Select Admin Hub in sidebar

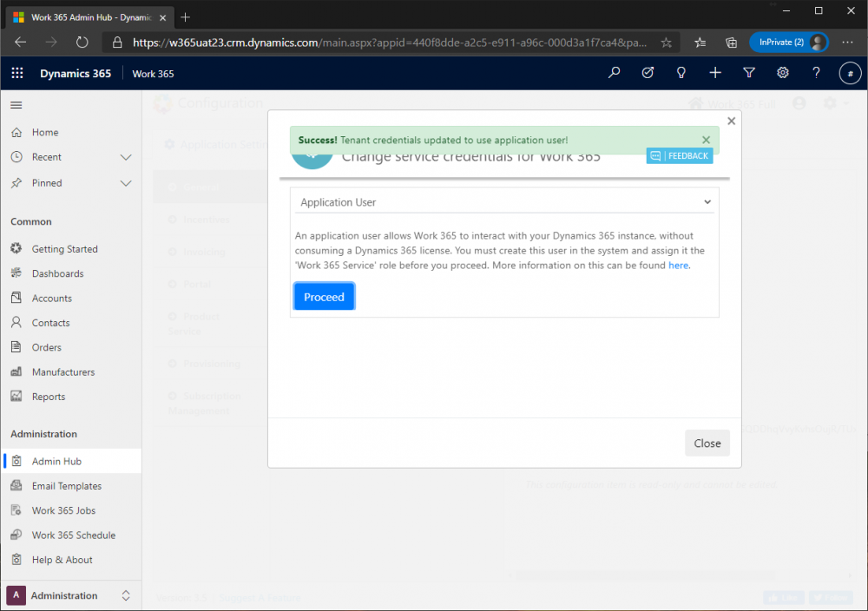point(71,461)
